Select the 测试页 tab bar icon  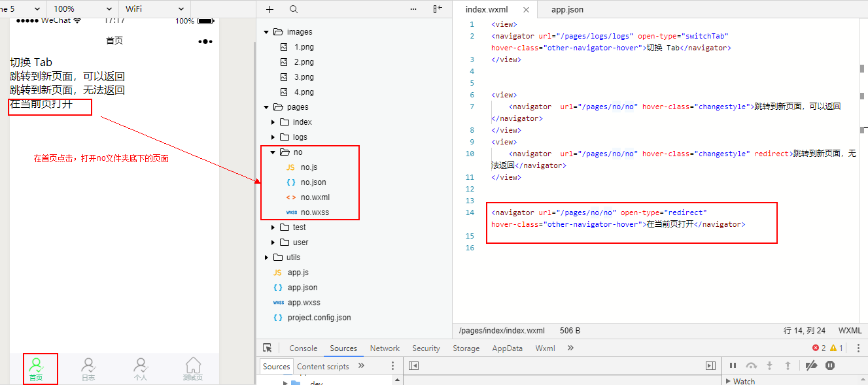[x=193, y=369]
